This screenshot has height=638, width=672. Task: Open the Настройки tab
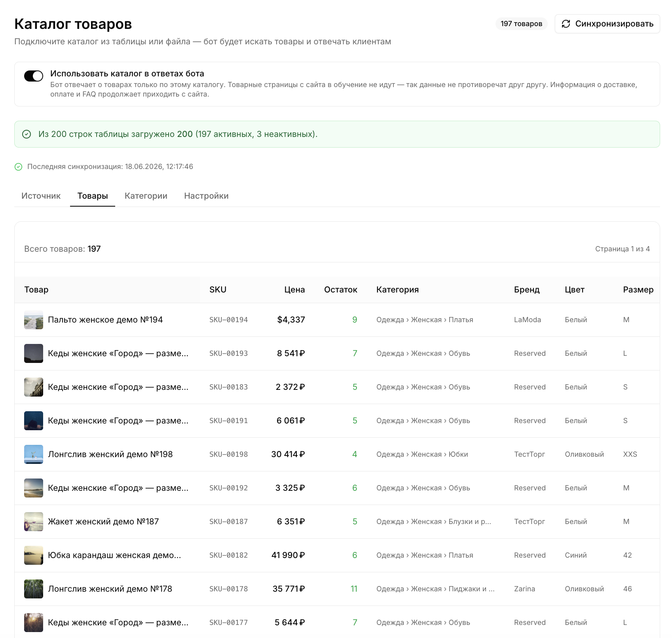pyautogui.click(x=206, y=196)
